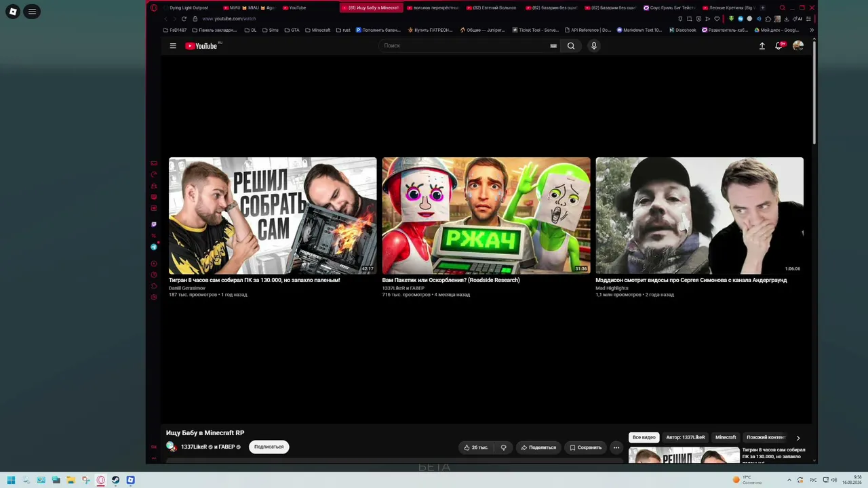Open Steam from the taskbar
868x488 pixels.
[x=115, y=480]
